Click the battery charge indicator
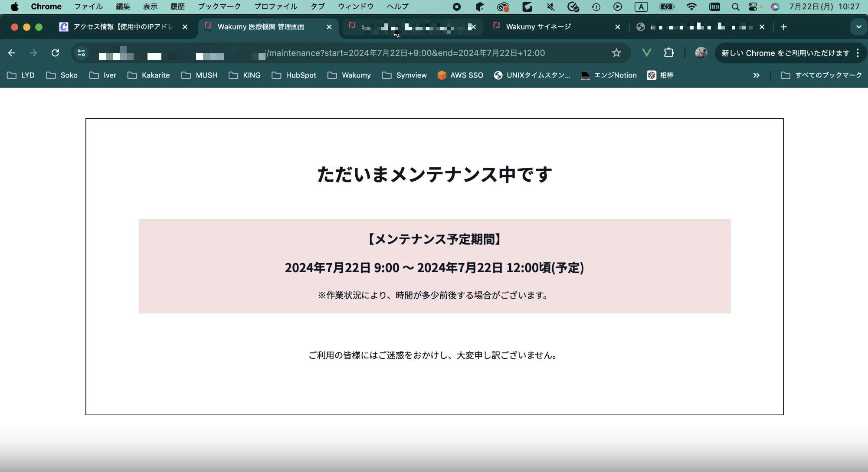868x472 pixels. 667,7
